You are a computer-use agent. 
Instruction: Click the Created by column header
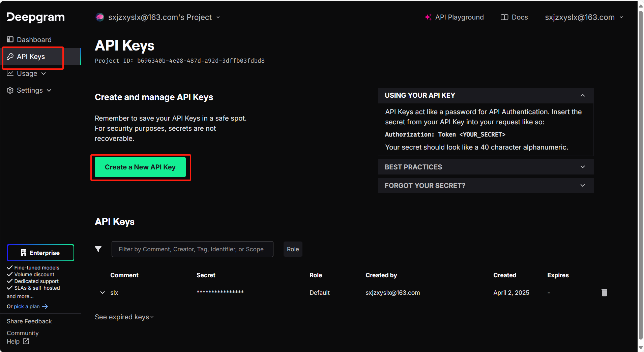point(381,275)
